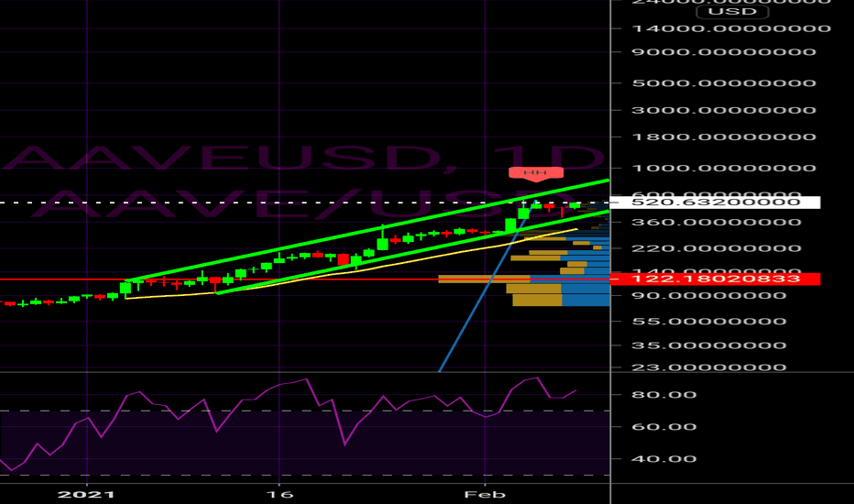Click the 14000.00000000 price axis label
Image resolution: width=854 pixels, height=504 pixels.
coord(731,28)
